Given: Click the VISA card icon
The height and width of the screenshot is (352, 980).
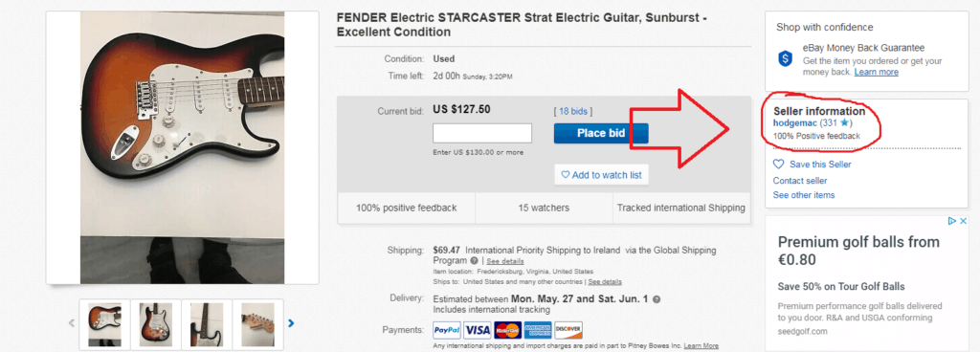Looking at the screenshot, I should (478, 330).
